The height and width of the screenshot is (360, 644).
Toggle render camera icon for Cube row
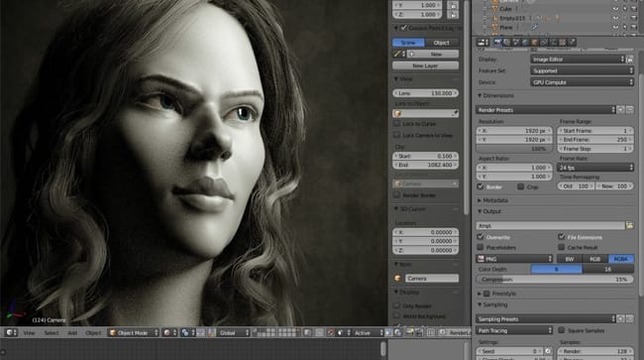pyautogui.click(x=634, y=8)
